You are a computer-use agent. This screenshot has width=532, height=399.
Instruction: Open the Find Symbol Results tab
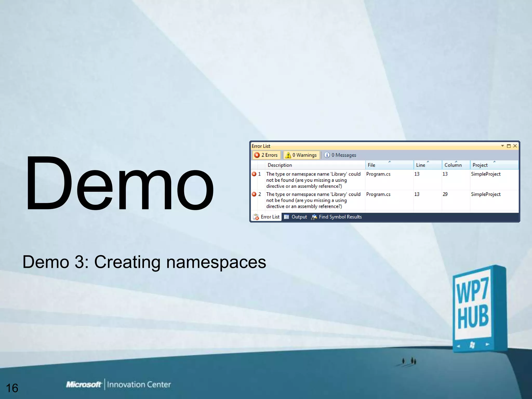(x=337, y=217)
